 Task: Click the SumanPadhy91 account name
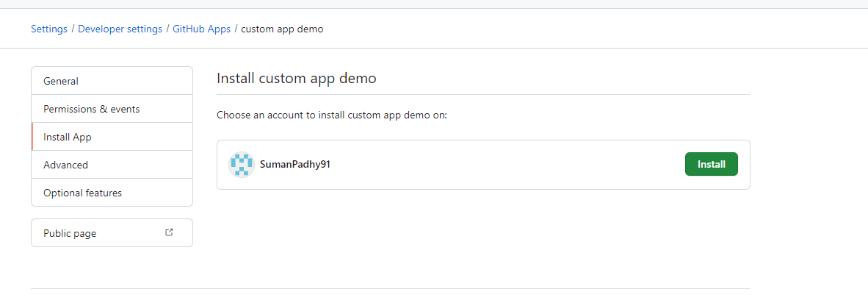(294, 165)
